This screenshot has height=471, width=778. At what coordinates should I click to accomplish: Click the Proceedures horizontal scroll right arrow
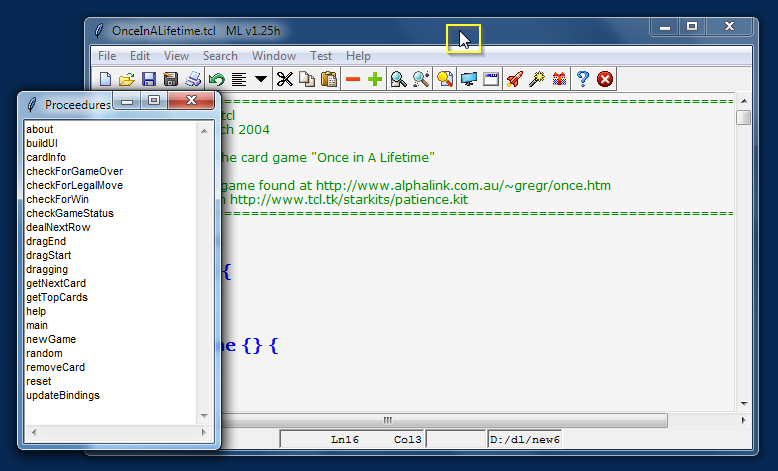tap(203, 432)
